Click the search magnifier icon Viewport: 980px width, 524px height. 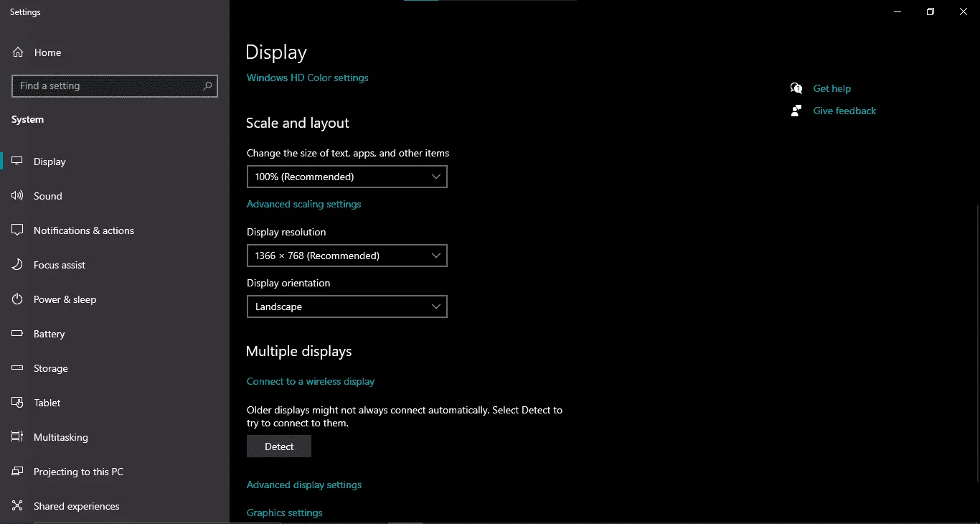(208, 86)
